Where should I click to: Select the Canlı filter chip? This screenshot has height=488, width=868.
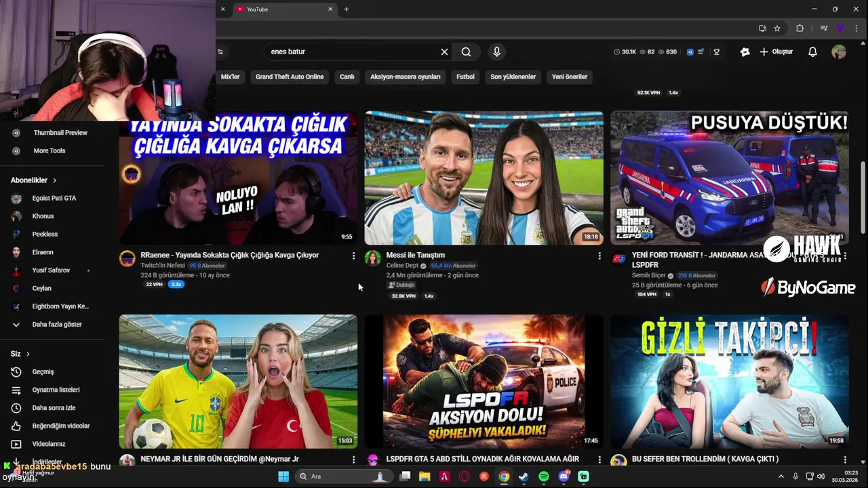click(347, 77)
